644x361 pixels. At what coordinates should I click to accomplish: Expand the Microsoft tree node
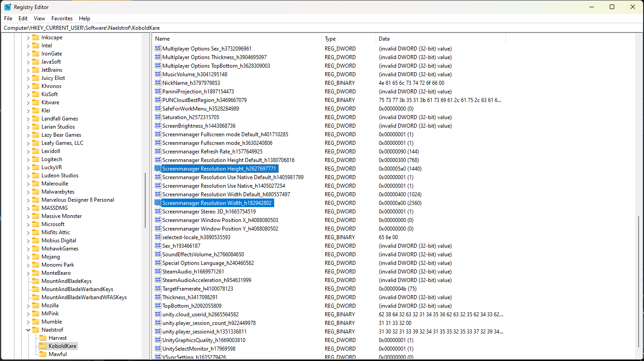[28, 224]
